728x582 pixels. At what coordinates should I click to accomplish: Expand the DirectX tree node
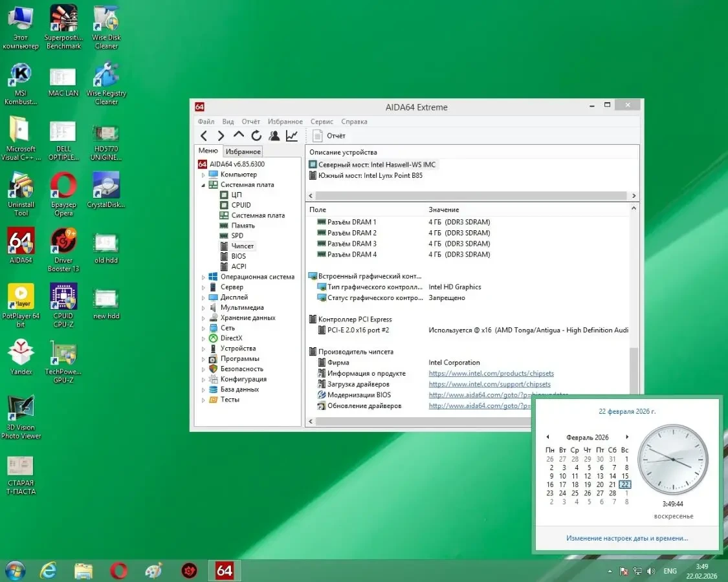pos(203,339)
